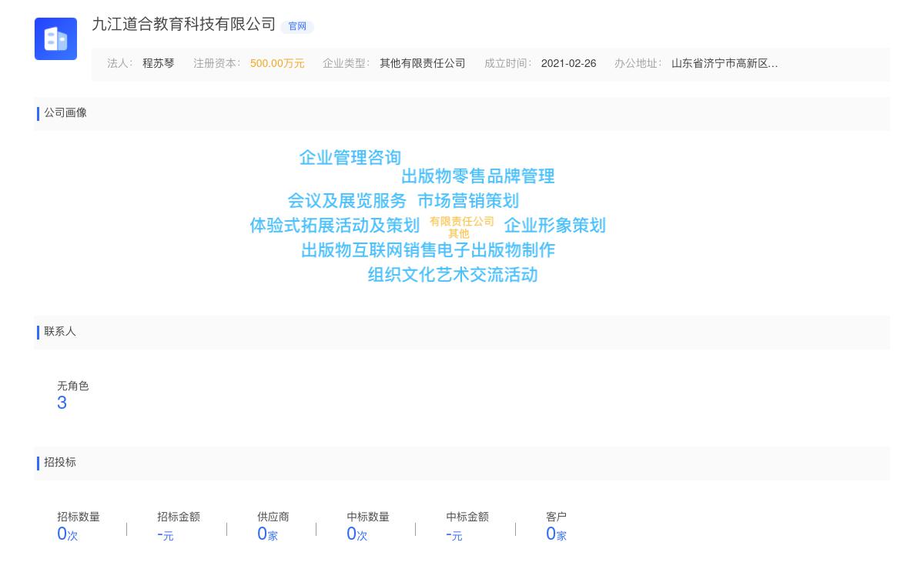Click the 招投标 section header
This screenshot has width=924, height=579.
tap(60, 463)
